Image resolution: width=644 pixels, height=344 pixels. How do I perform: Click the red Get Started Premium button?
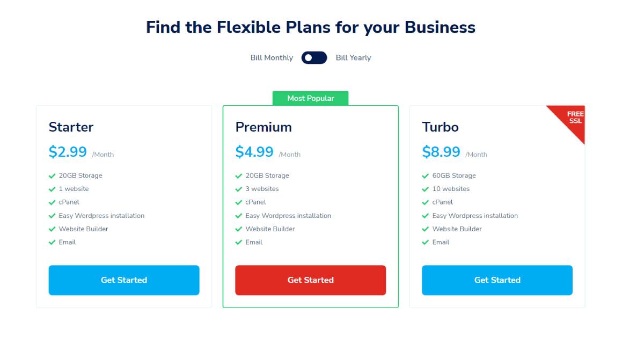(x=311, y=280)
